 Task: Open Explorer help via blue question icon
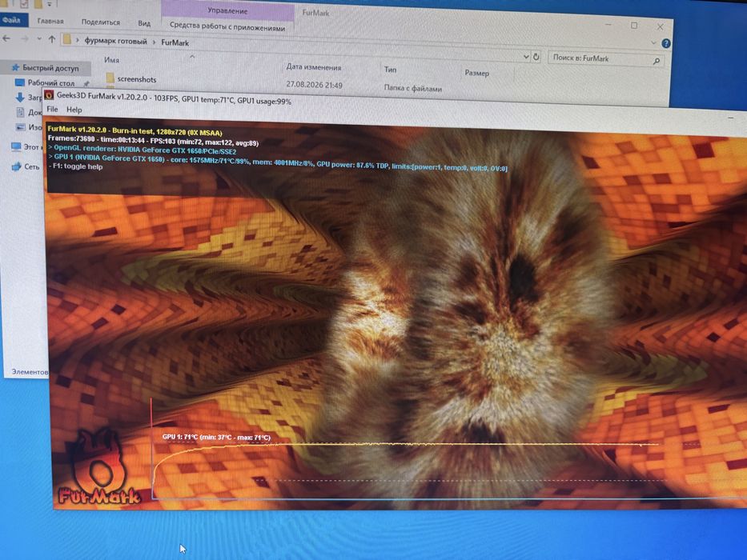pyautogui.click(x=665, y=43)
